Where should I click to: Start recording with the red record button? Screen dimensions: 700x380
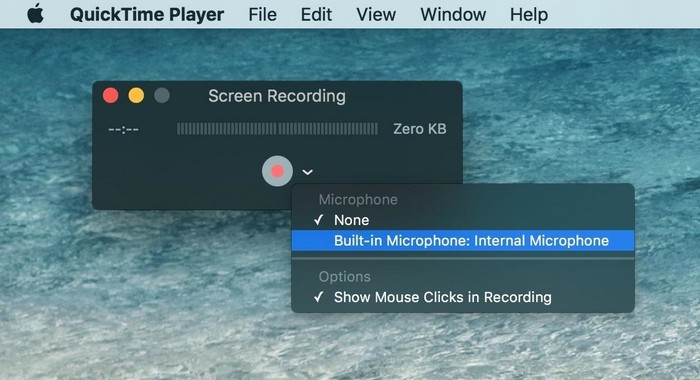tap(277, 171)
